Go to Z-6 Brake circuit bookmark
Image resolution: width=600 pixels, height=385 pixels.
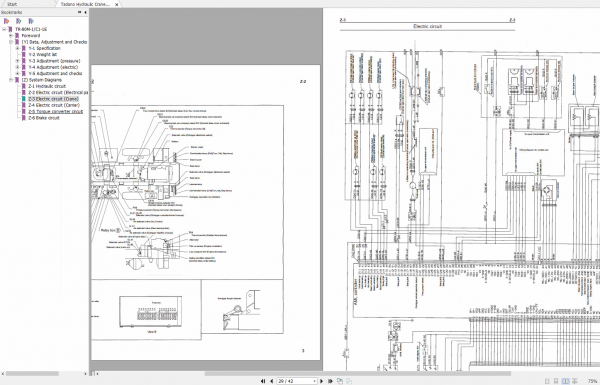(x=44, y=117)
